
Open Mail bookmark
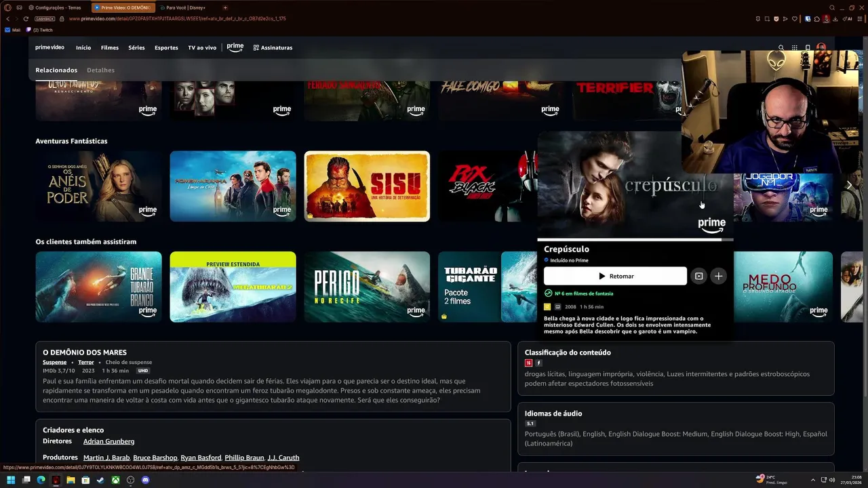(13, 30)
